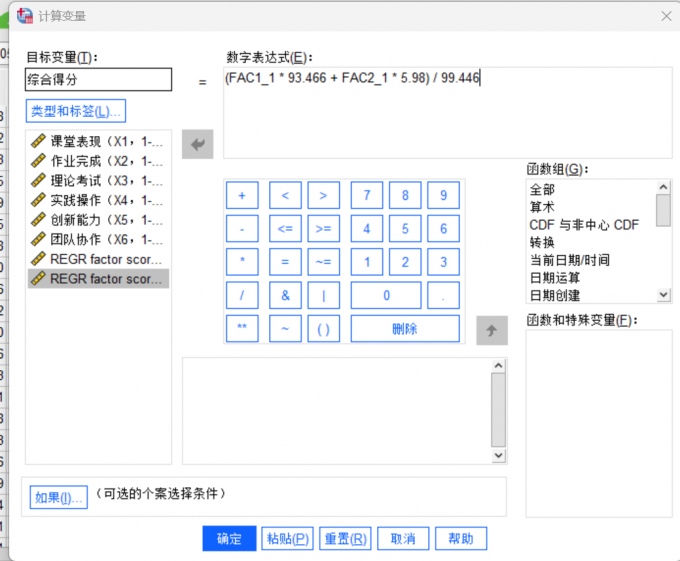
Task: Click description box scroll-down arrow
Action: tap(498, 455)
